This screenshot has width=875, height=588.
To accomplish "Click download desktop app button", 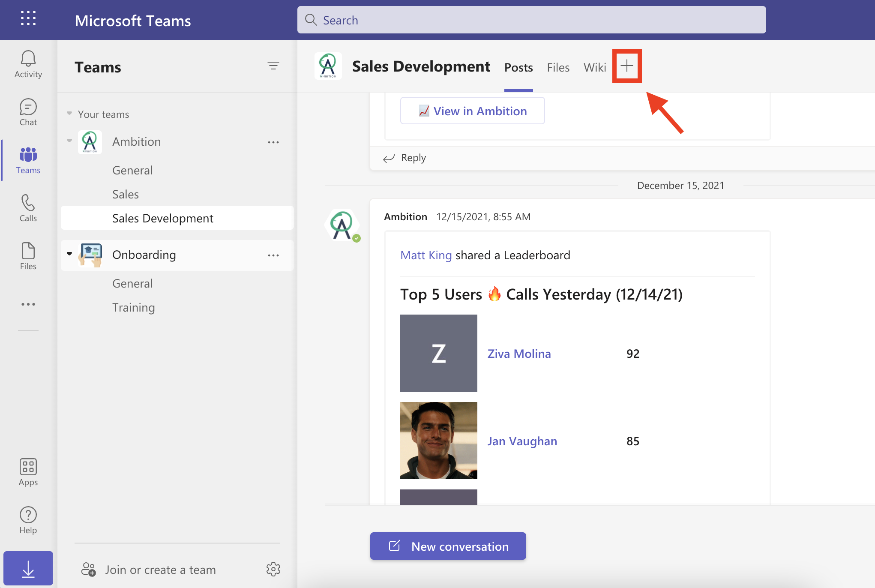I will [x=28, y=568].
